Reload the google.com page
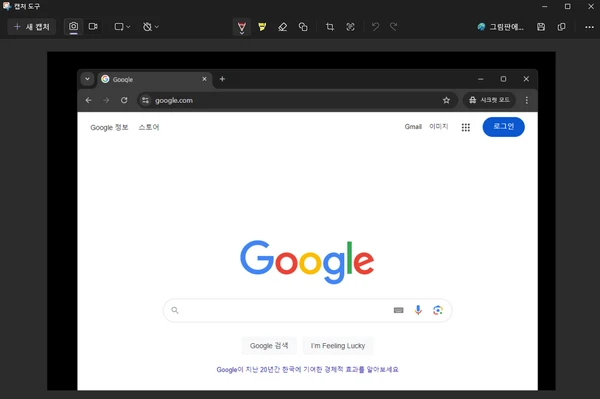The image size is (600, 399). (124, 100)
